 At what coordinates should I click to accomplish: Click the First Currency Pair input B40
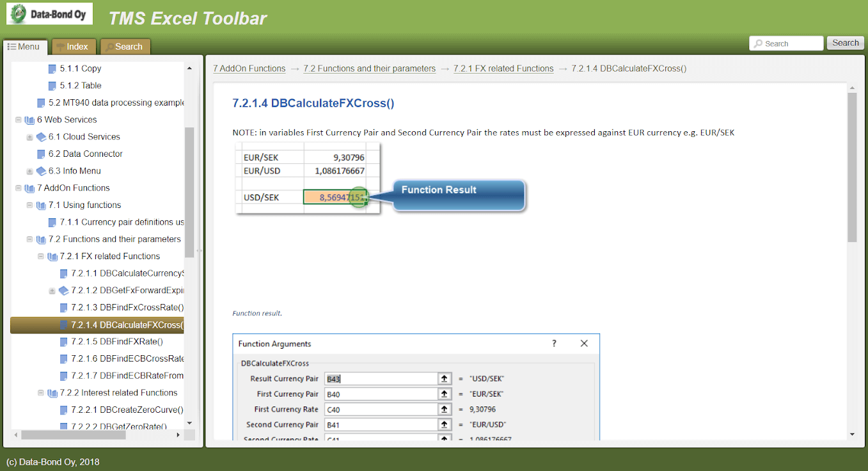(381, 394)
